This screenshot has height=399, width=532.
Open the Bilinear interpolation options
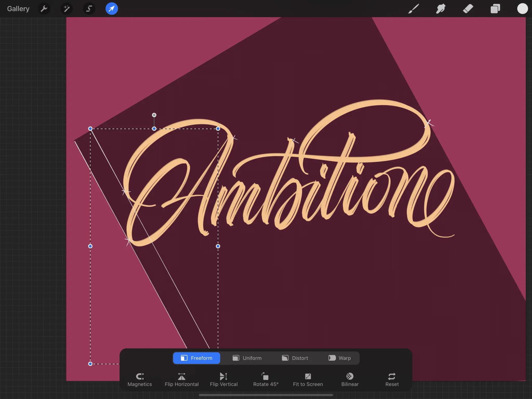point(350,380)
